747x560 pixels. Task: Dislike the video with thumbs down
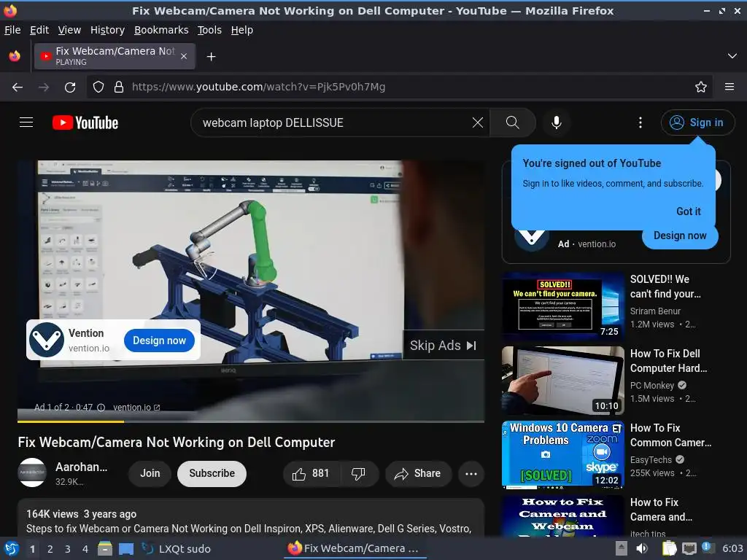(358, 473)
